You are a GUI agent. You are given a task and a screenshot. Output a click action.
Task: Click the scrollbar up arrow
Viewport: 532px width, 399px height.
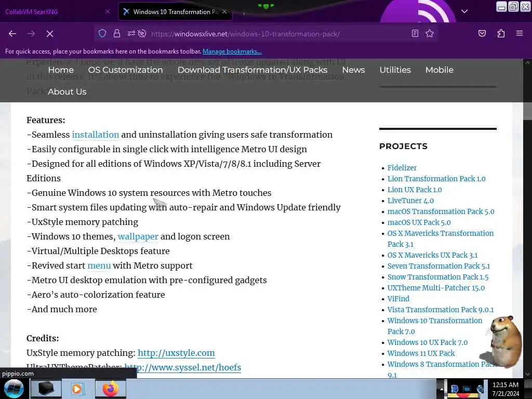pyautogui.click(x=527, y=63)
